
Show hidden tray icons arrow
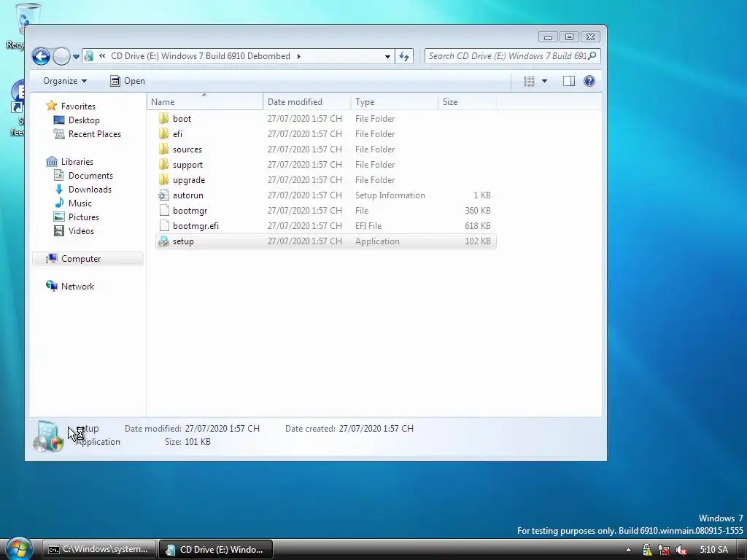pos(628,550)
